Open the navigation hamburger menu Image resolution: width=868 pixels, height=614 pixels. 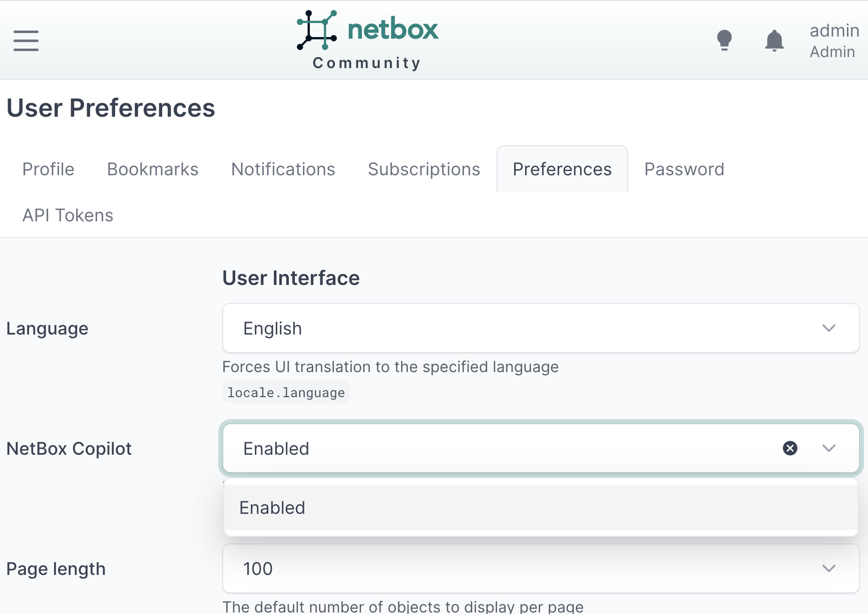point(26,41)
